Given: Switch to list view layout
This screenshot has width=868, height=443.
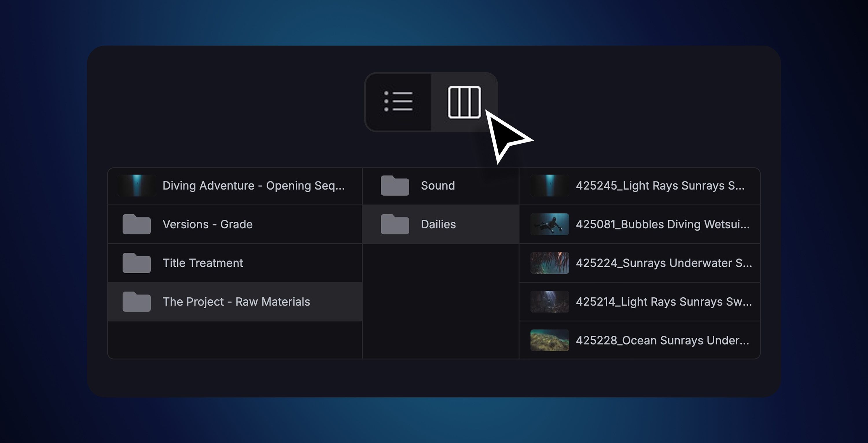Looking at the screenshot, I should (x=398, y=102).
